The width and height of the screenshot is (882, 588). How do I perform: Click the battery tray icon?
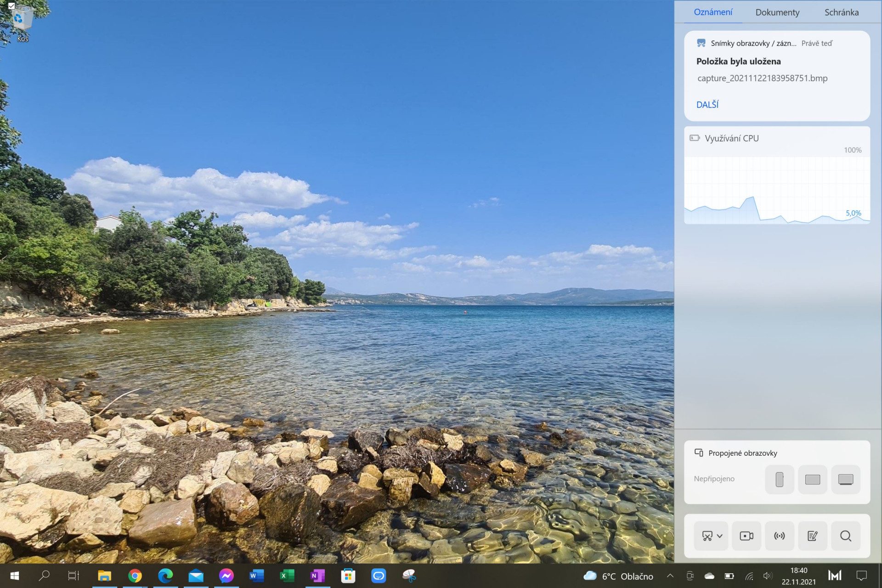[x=729, y=576]
